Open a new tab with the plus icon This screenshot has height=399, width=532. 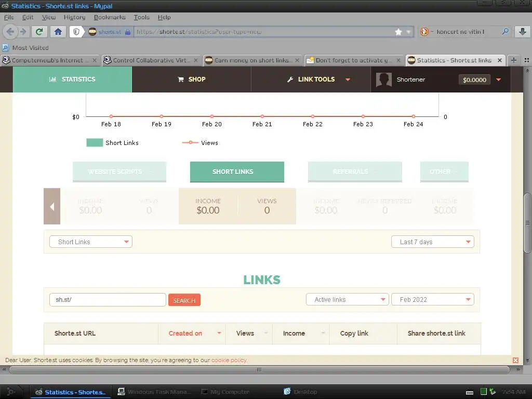pyautogui.click(x=514, y=60)
